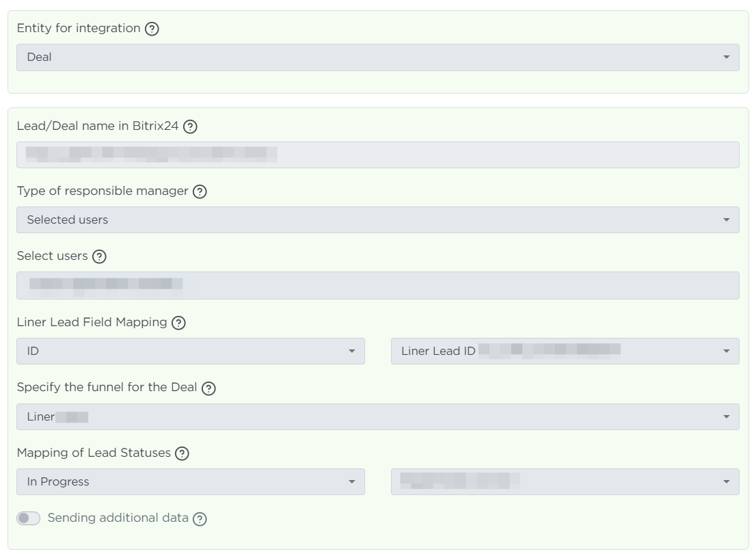The height and width of the screenshot is (558, 756).
Task: Open help tooltip for Sending additional data
Action: pyautogui.click(x=200, y=519)
